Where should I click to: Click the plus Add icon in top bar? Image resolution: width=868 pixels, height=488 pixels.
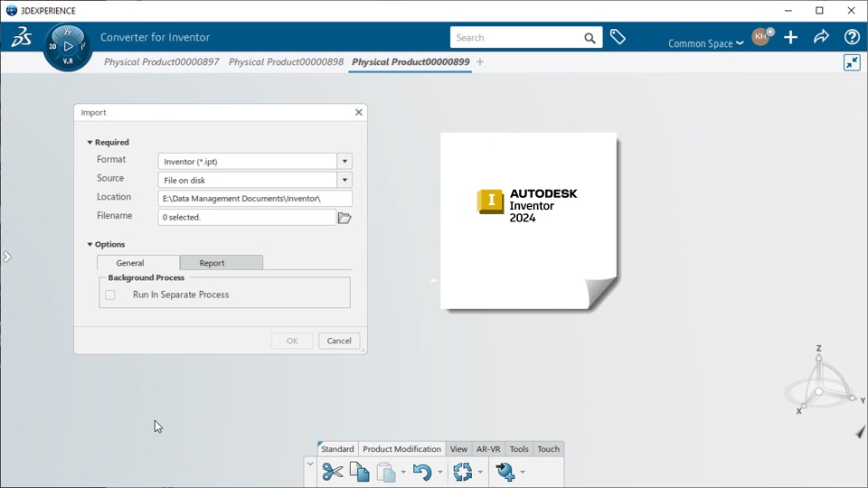[x=790, y=37]
